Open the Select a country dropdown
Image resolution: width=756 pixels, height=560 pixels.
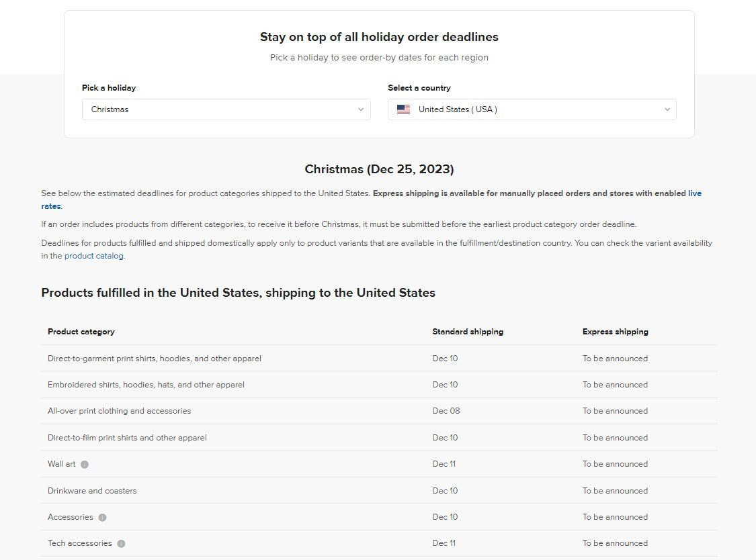(x=531, y=109)
